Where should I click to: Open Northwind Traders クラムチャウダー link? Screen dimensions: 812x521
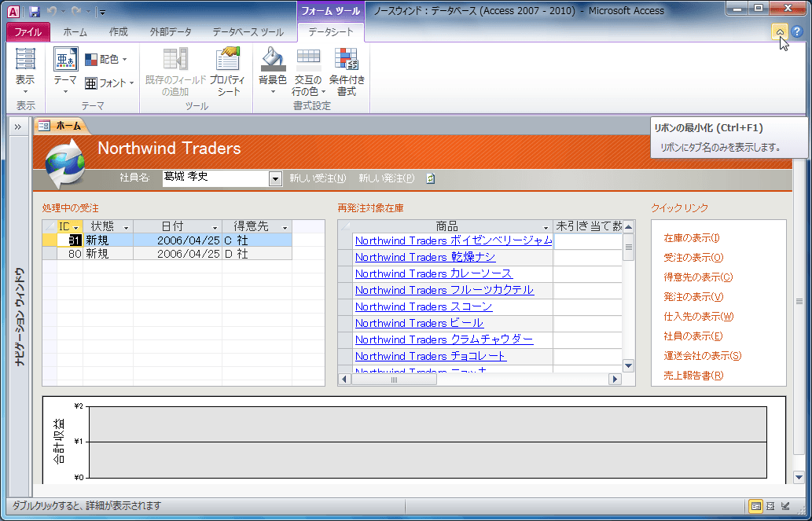444,340
